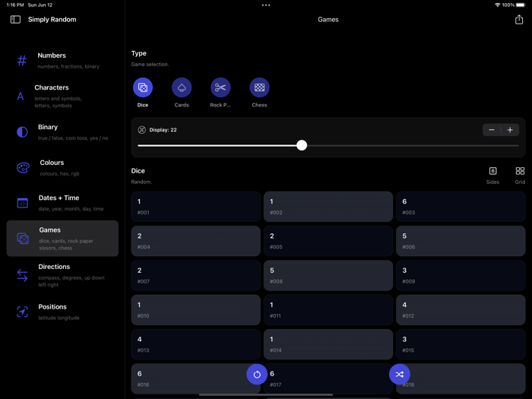Select dice result card #009
This screenshot has height=399, width=532.
point(461,275)
